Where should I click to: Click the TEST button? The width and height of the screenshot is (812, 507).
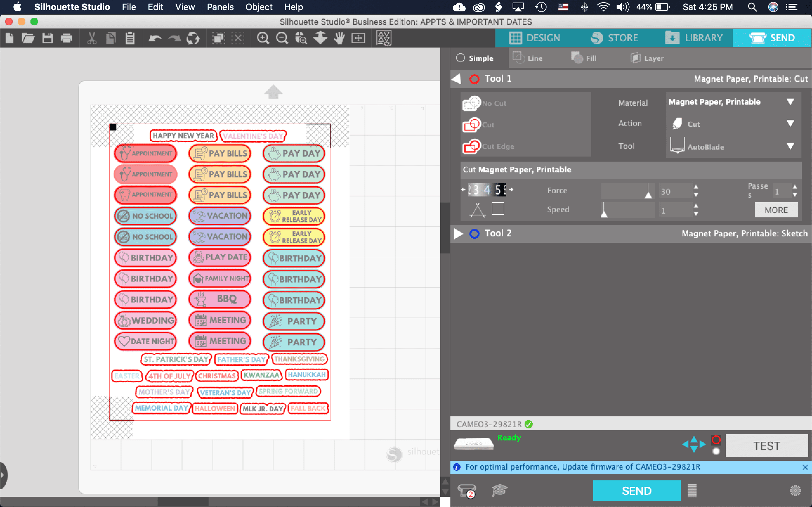point(766,446)
